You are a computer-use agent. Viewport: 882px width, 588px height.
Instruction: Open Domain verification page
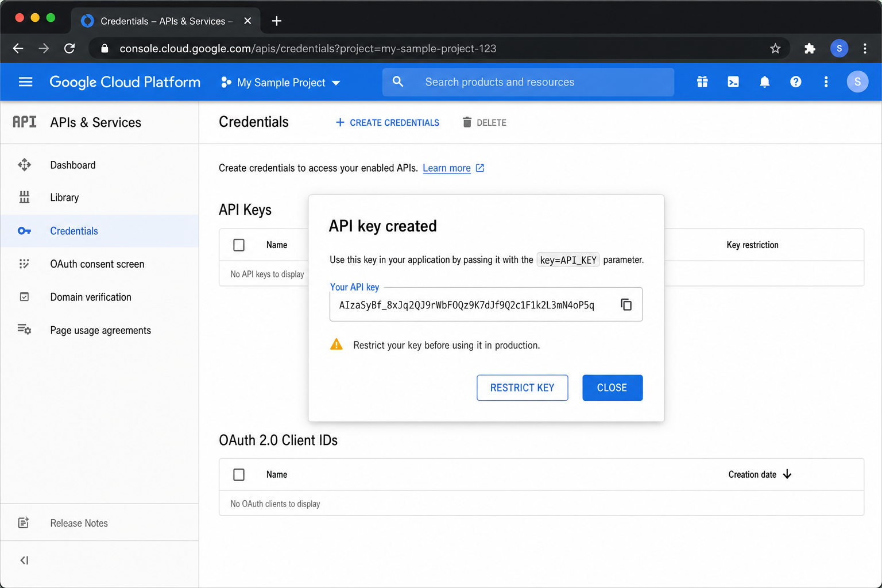click(x=100, y=297)
